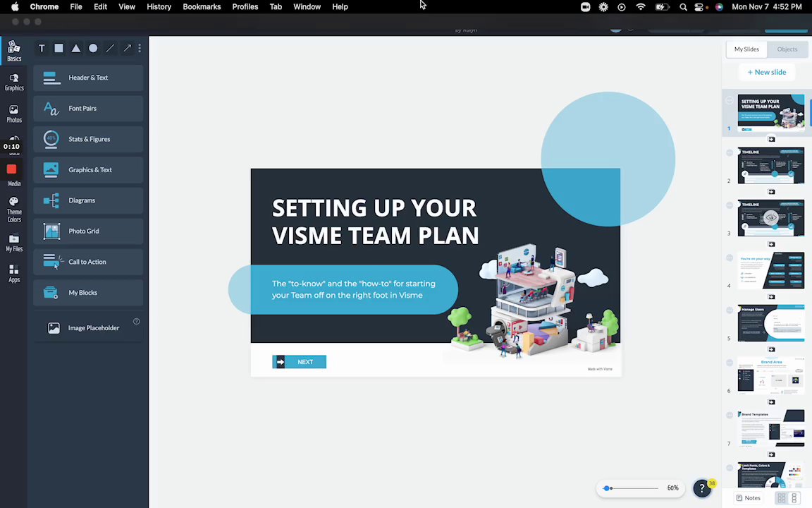Add an Image Placeholder
Screen dimensions: 812x508
point(88,328)
